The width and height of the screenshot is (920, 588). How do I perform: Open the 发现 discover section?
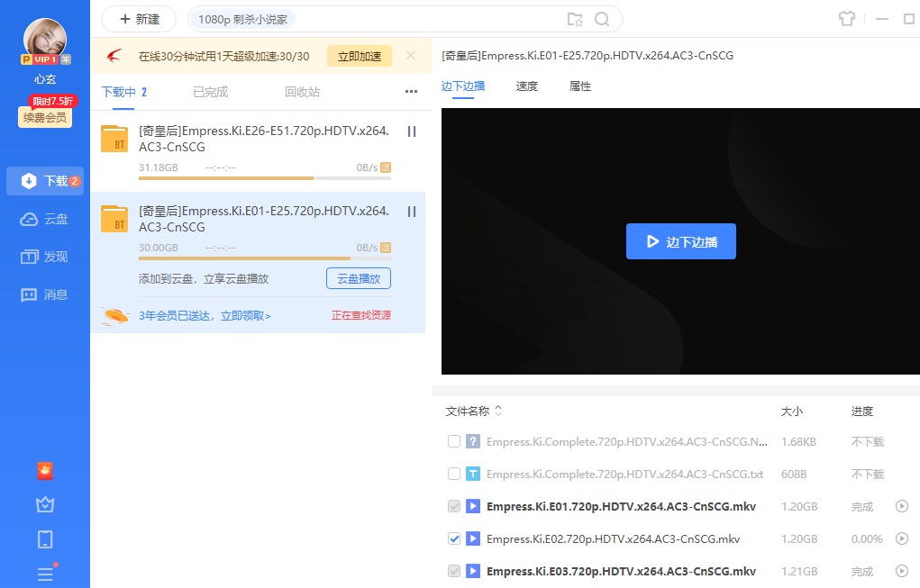[x=45, y=256]
